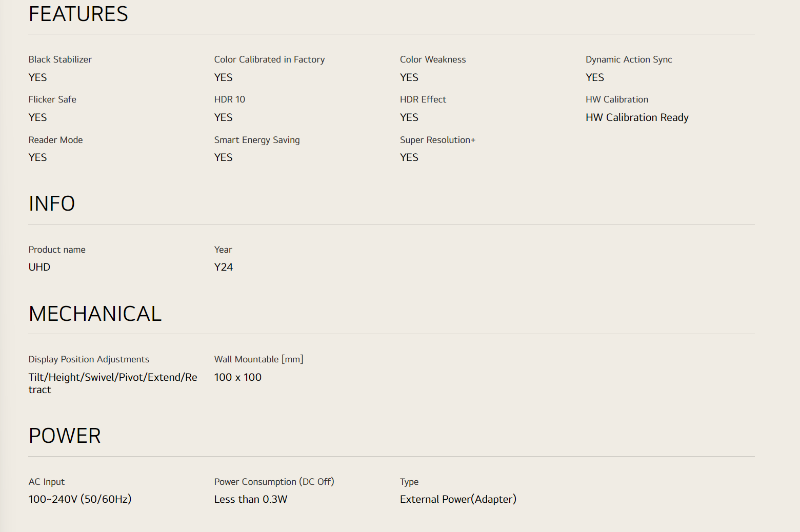Select the HW Calibration label
The image size is (800, 532).
[x=617, y=99]
